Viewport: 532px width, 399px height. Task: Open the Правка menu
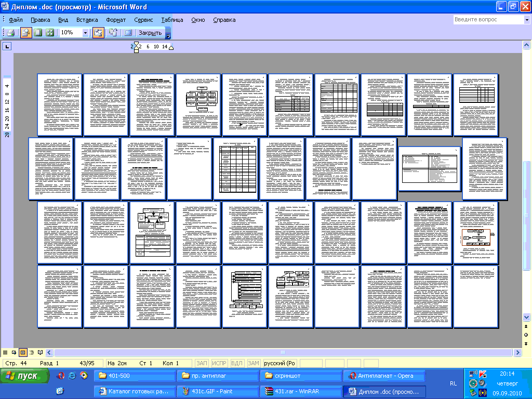(x=41, y=20)
